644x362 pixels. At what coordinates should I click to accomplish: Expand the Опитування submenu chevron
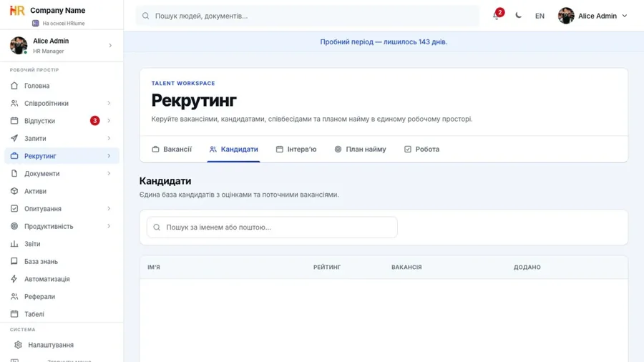(109, 208)
